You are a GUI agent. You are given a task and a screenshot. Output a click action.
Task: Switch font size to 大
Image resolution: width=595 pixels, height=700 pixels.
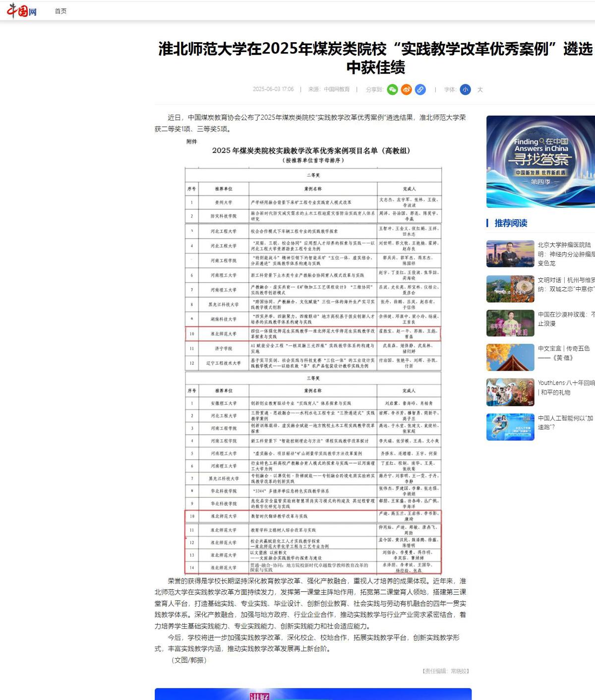[479, 90]
